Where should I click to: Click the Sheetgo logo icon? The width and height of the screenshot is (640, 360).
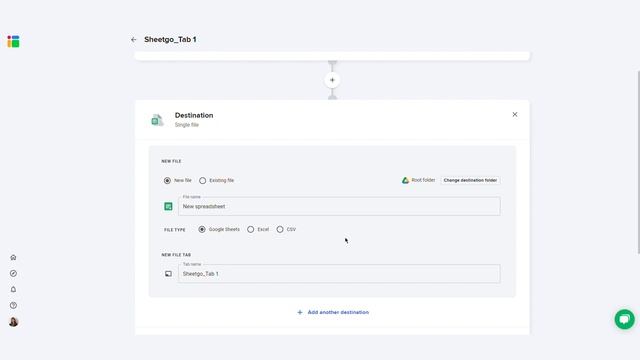[x=13, y=41]
